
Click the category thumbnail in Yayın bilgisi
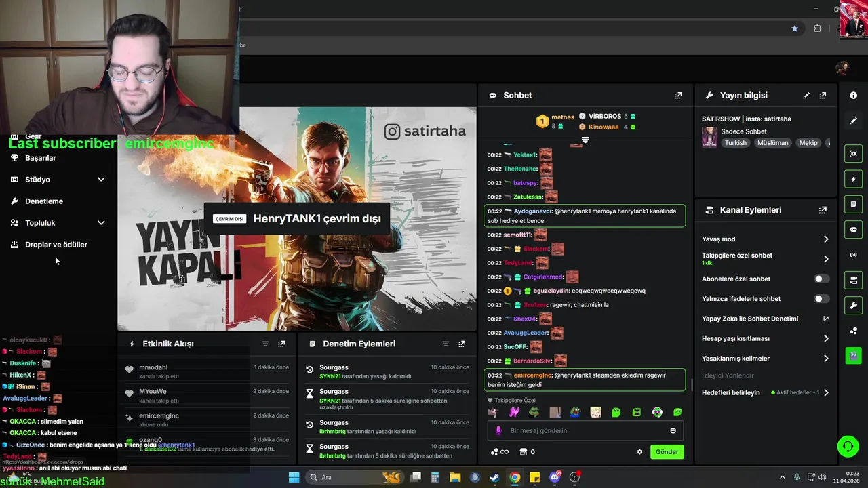(x=709, y=137)
